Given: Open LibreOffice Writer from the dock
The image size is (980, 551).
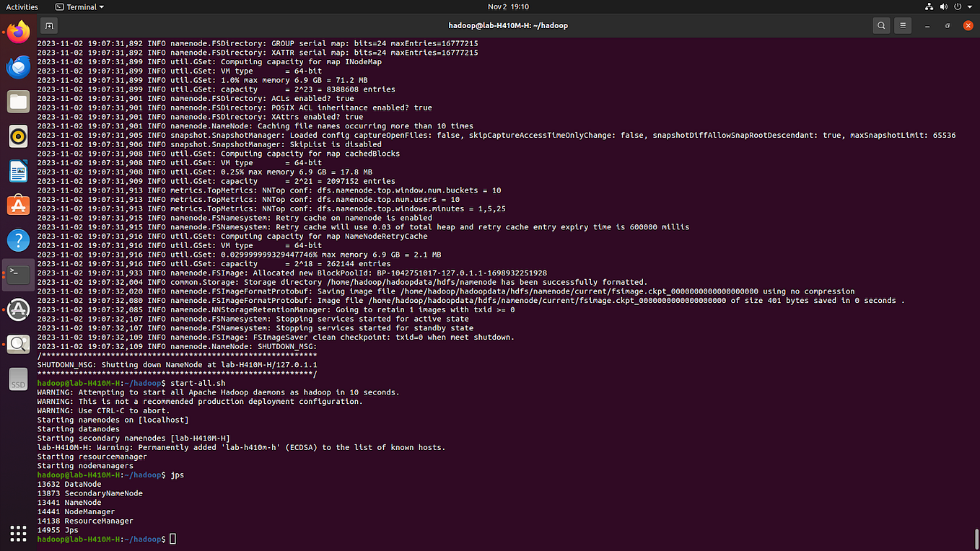Looking at the screenshot, I should 17,170.
